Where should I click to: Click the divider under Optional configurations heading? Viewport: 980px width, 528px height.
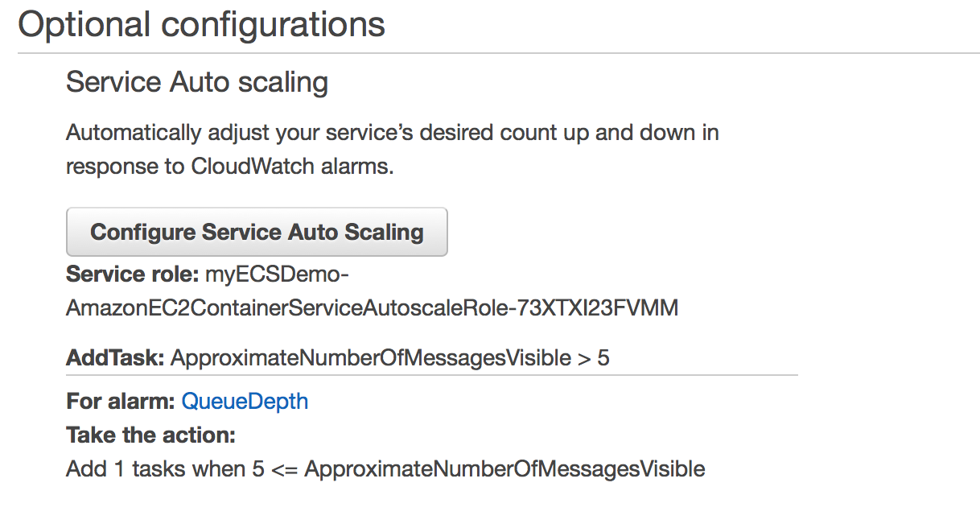click(x=499, y=54)
